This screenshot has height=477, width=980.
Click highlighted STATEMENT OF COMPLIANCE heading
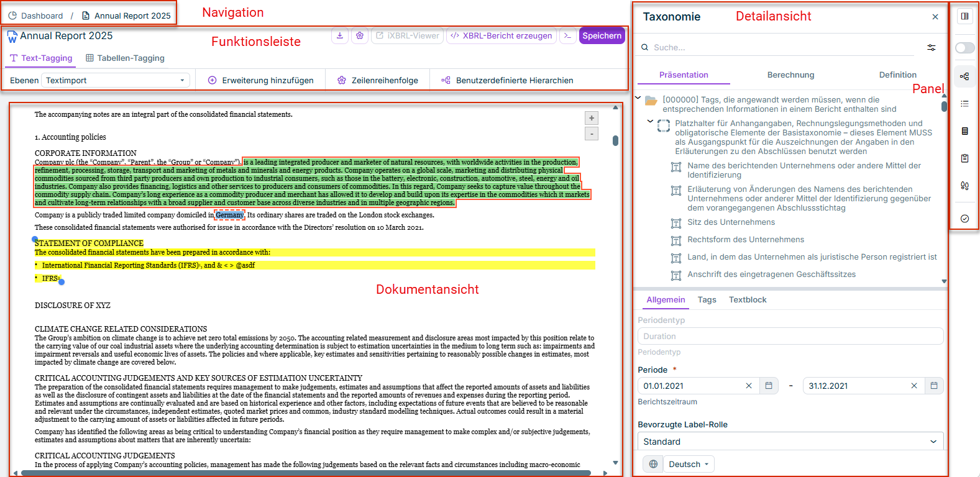(89, 243)
